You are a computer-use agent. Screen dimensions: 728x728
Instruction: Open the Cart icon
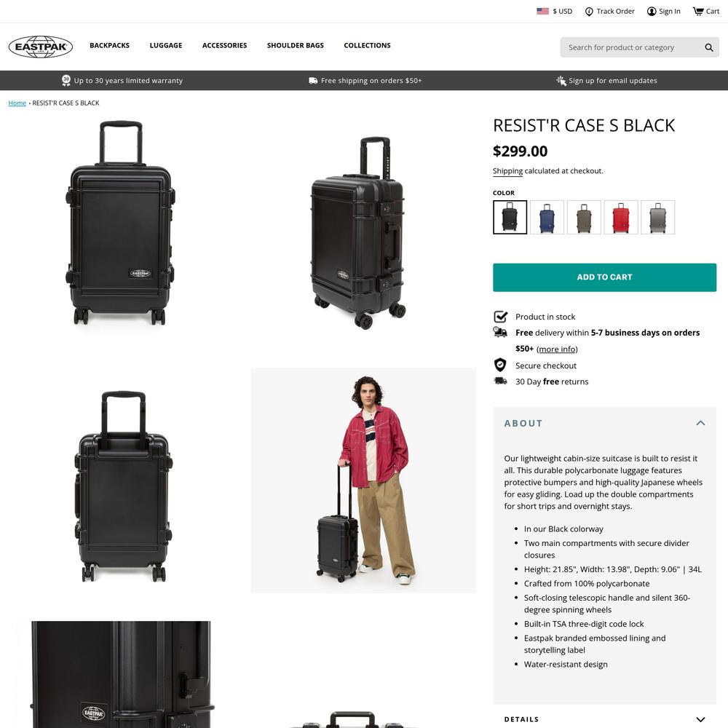(x=698, y=11)
